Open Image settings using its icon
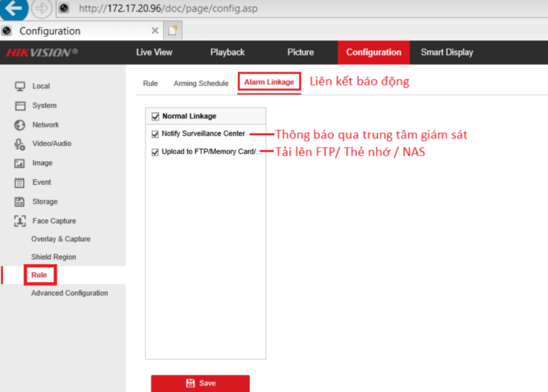 (20, 163)
